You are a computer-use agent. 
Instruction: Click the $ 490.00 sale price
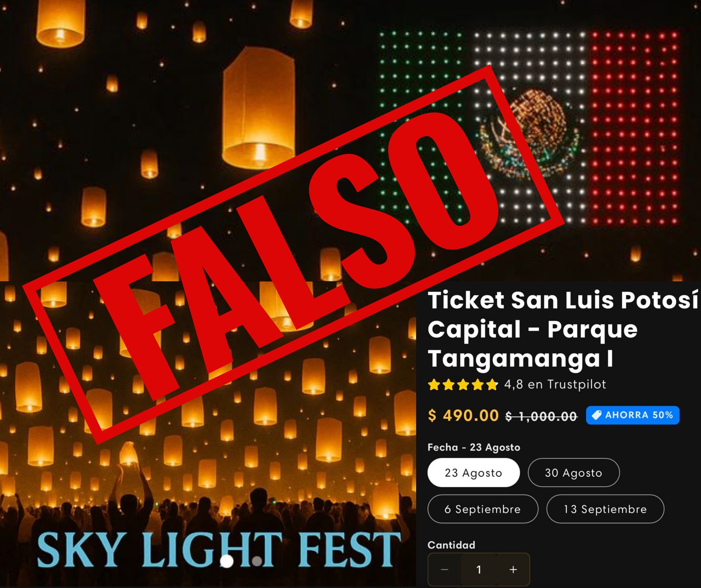(463, 415)
